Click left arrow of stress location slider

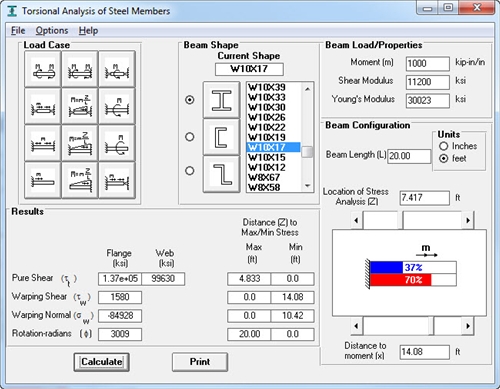point(356,220)
